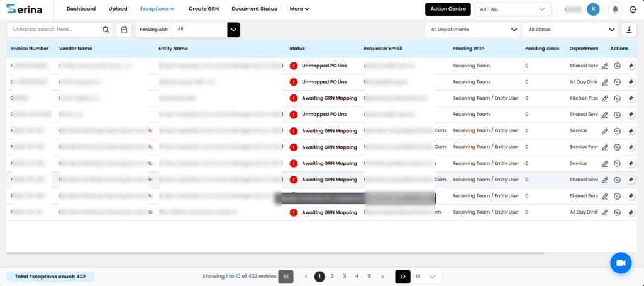Click the Action Centre button
644x286 pixels.
[x=448, y=9]
